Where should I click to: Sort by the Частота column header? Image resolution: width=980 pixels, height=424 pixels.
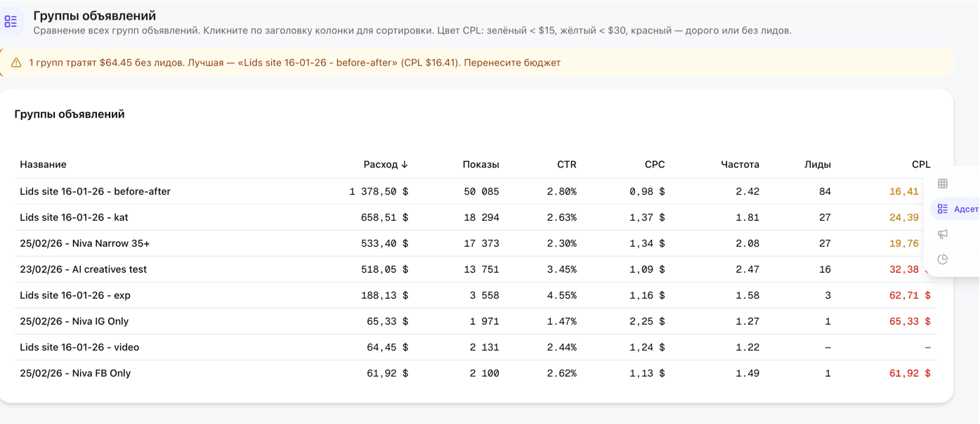(740, 165)
